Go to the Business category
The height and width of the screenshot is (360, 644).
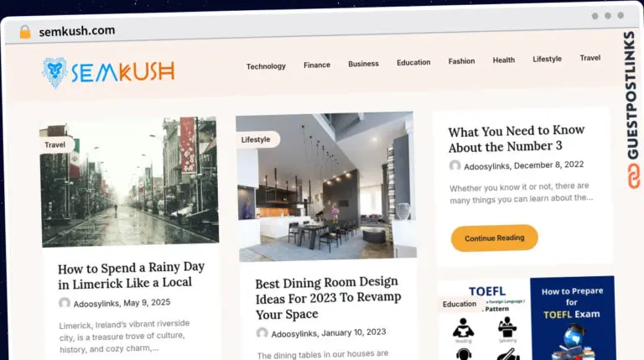(363, 64)
